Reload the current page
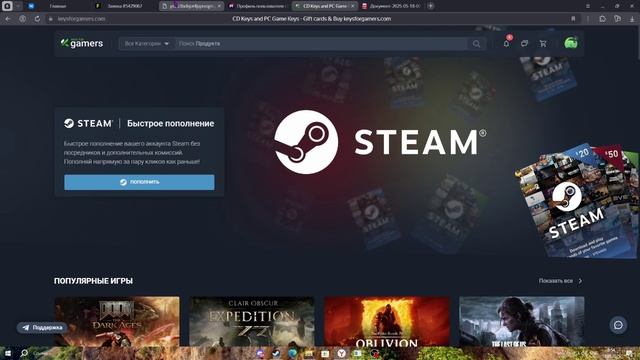Viewport: 640px width, 360px height. pos(37,19)
